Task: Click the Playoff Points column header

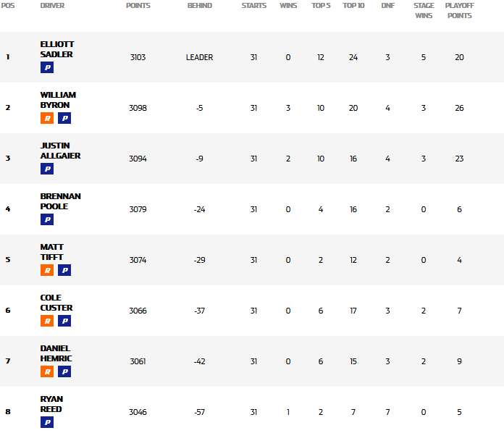Action: [x=459, y=10]
